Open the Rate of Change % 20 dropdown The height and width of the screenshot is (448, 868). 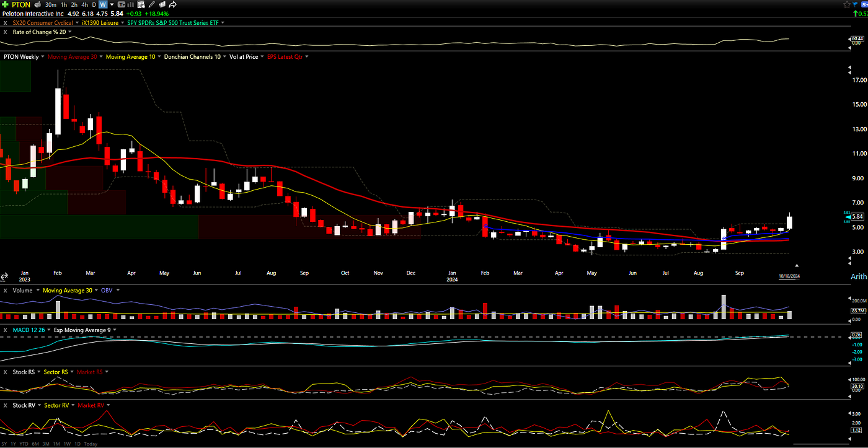[69, 32]
